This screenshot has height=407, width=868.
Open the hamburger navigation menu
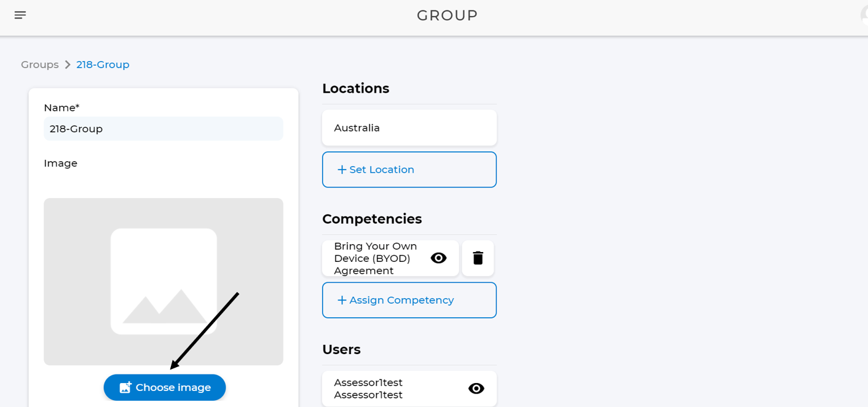pyautogui.click(x=20, y=15)
